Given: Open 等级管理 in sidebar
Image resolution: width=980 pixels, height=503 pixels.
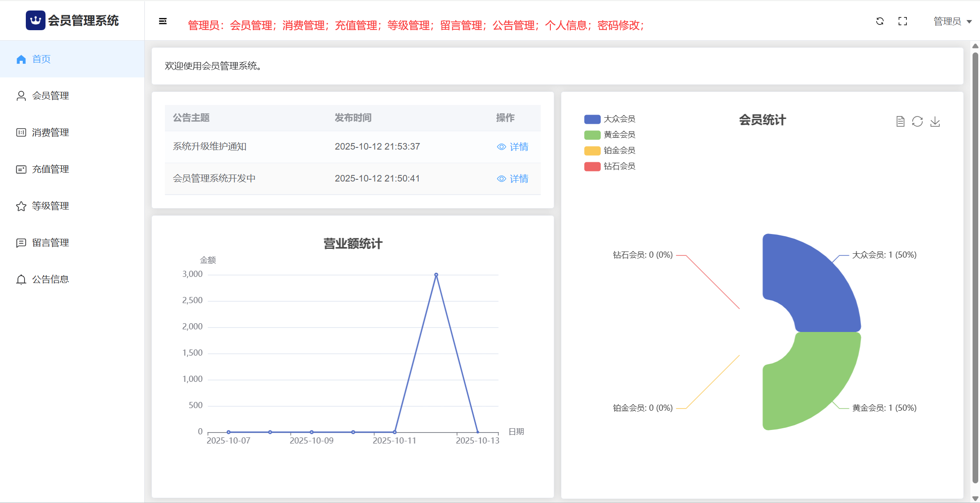Looking at the screenshot, I should coord(50,206).
